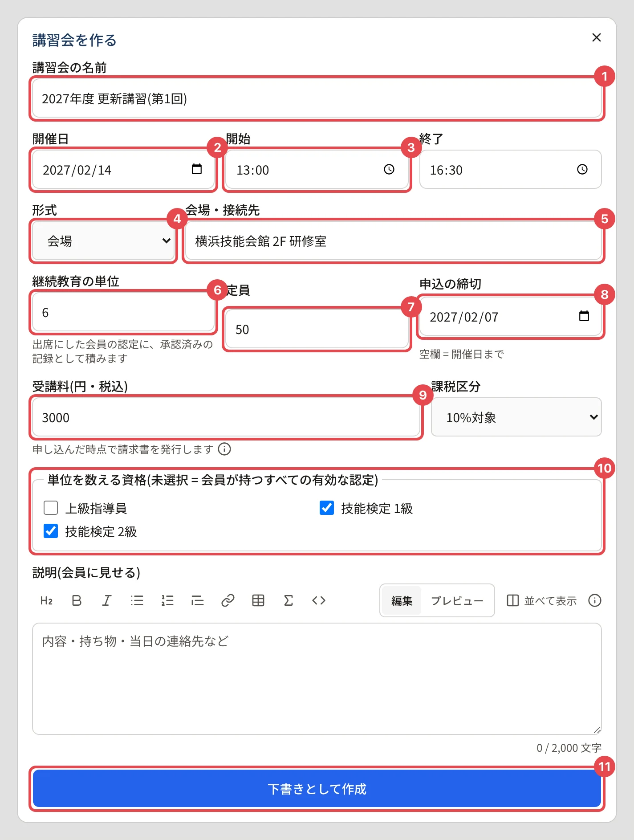Toggle 並べて表示 side-by-side view

(541, 600)
